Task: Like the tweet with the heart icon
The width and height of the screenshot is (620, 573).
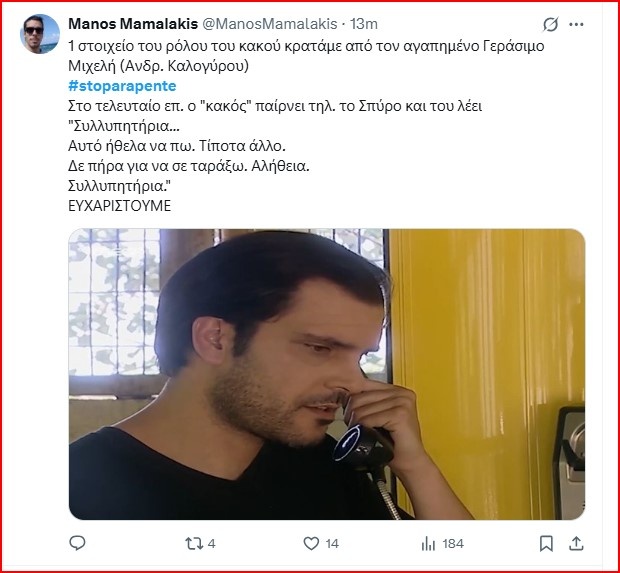Action: [x=311, y=543]
